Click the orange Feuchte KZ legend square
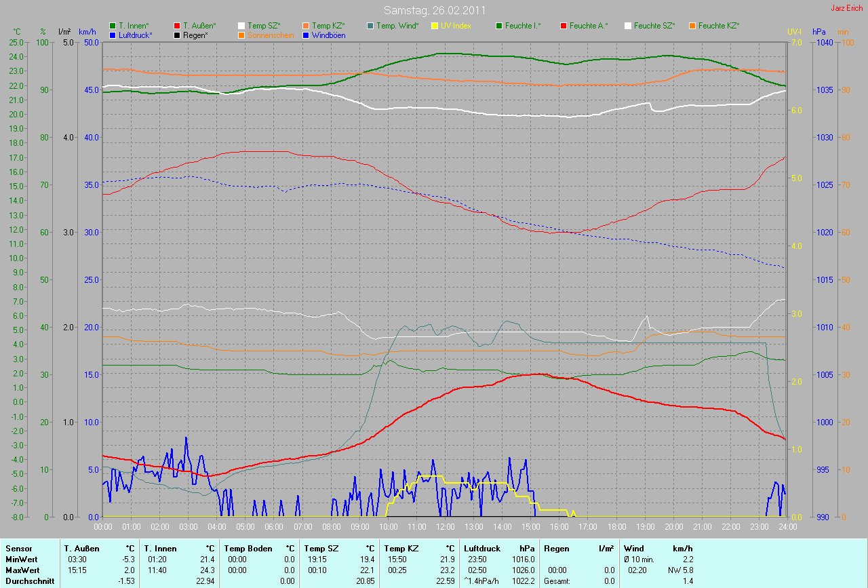The width and height of the screenshot is (868, 588). (692, 26)
